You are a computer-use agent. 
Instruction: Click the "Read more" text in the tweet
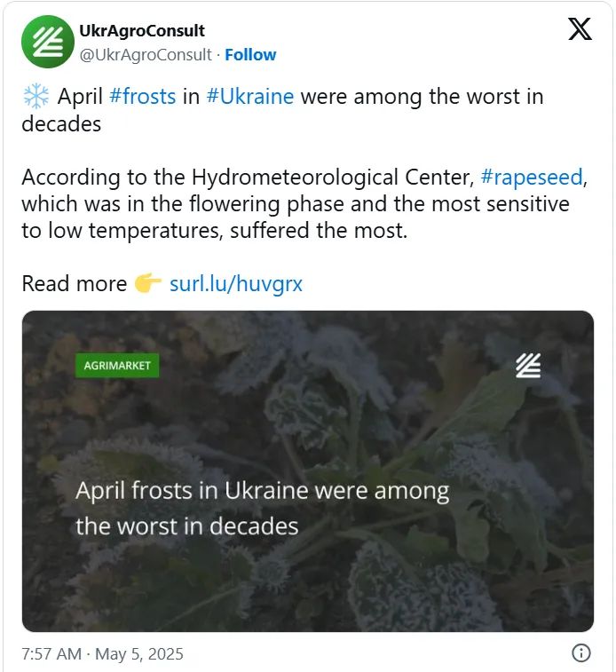point(75,284)
